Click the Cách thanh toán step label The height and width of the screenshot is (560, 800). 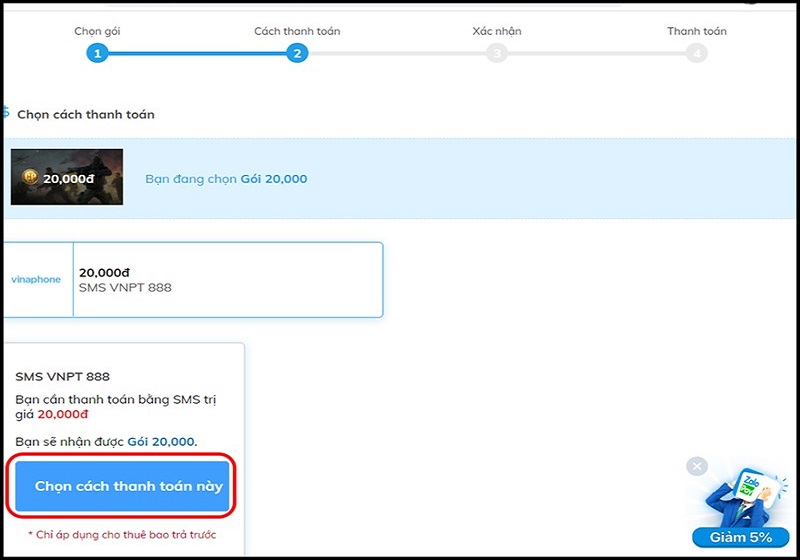coord(297,31)
